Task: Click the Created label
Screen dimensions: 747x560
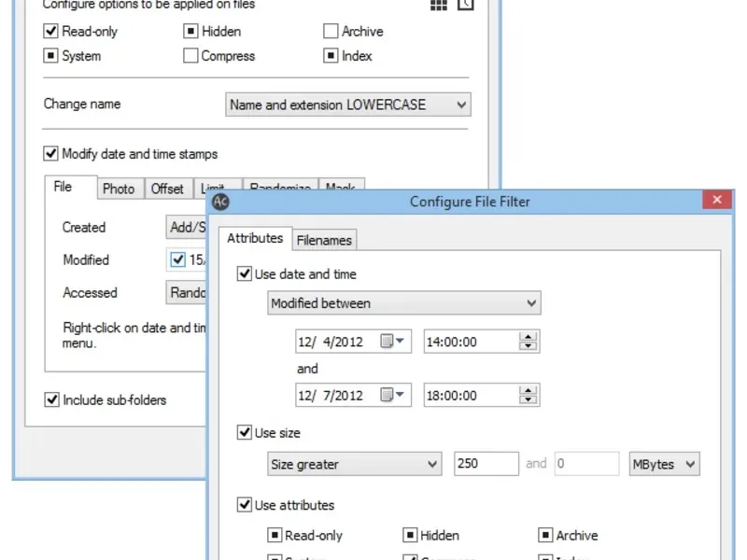Action: [84, 227]
